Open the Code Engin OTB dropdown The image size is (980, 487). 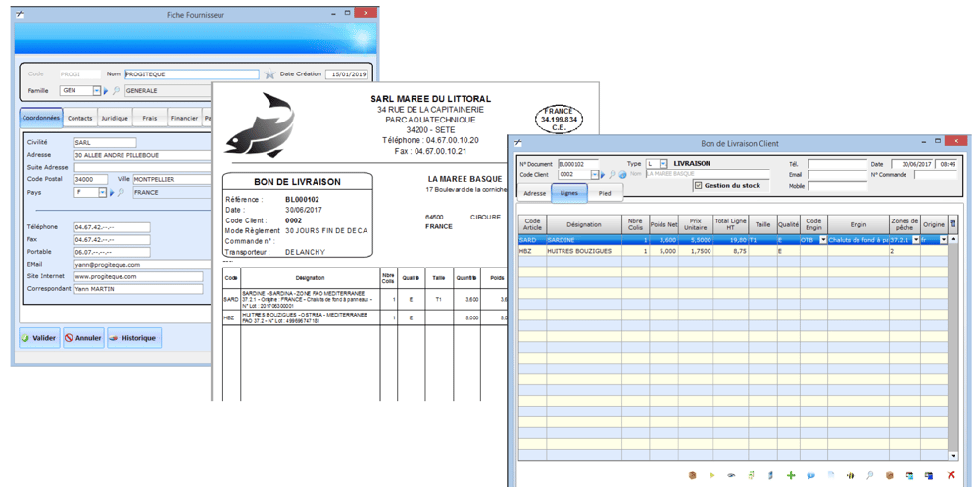coord(822,240)
